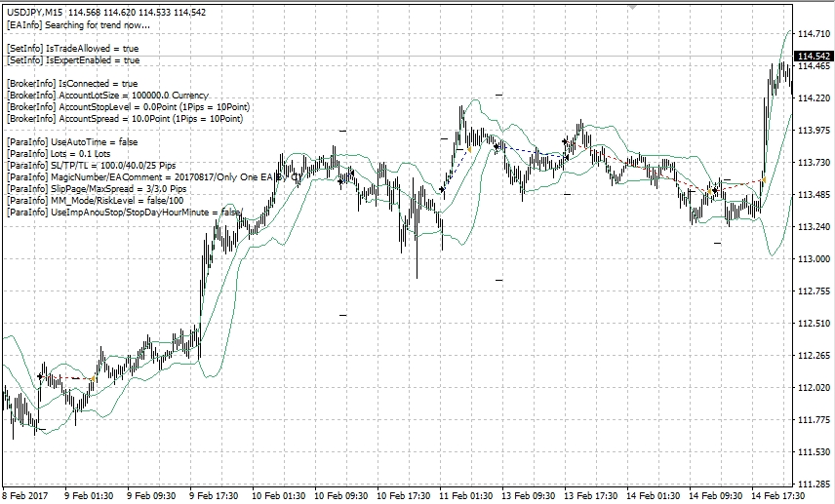Click the 'SlipPage/MaxSpread = 3/3.0 Pips' line

coord(97,189)
